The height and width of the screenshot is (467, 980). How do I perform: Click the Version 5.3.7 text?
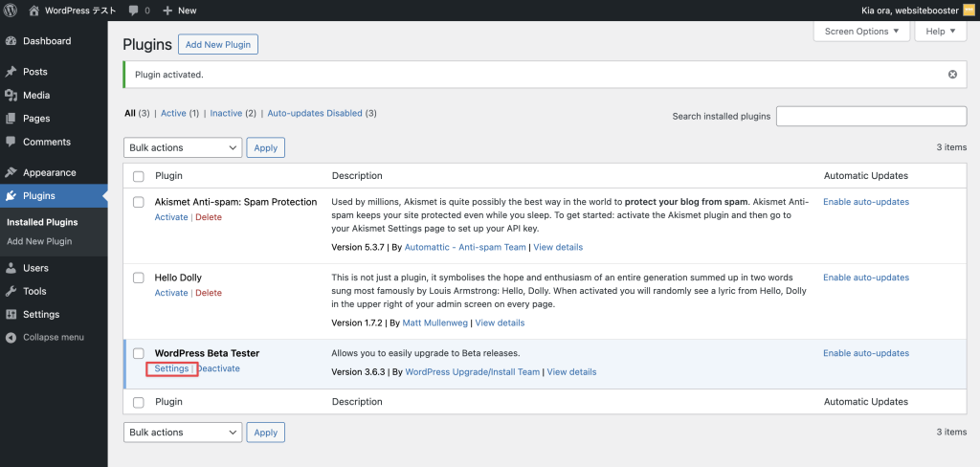[358, 247]
